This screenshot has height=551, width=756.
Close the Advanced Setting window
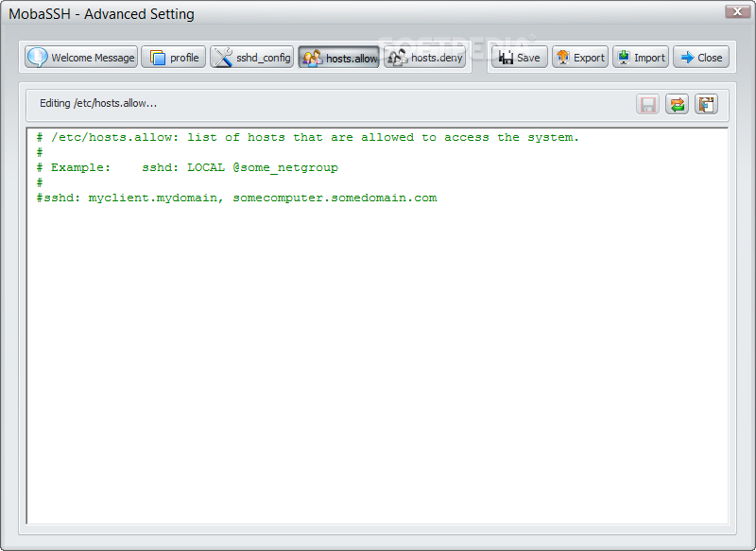pos(737,11)
